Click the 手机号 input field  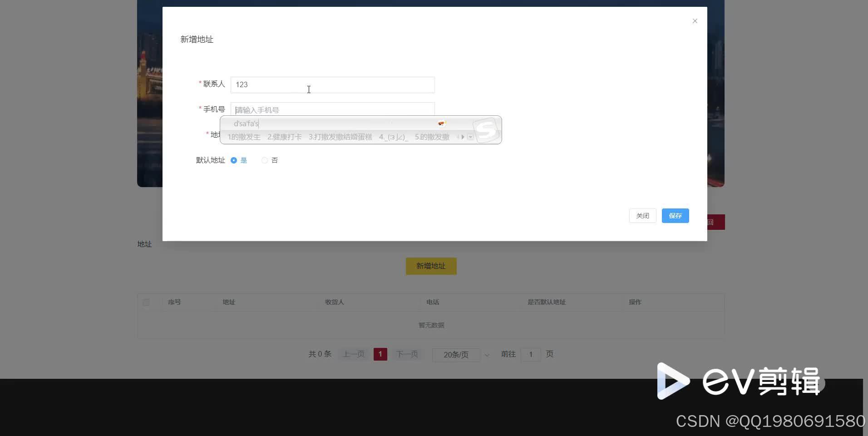[332, 109]
